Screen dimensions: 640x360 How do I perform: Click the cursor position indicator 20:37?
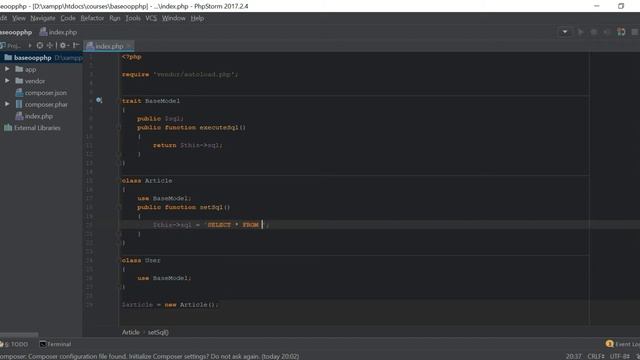point(573,356)
